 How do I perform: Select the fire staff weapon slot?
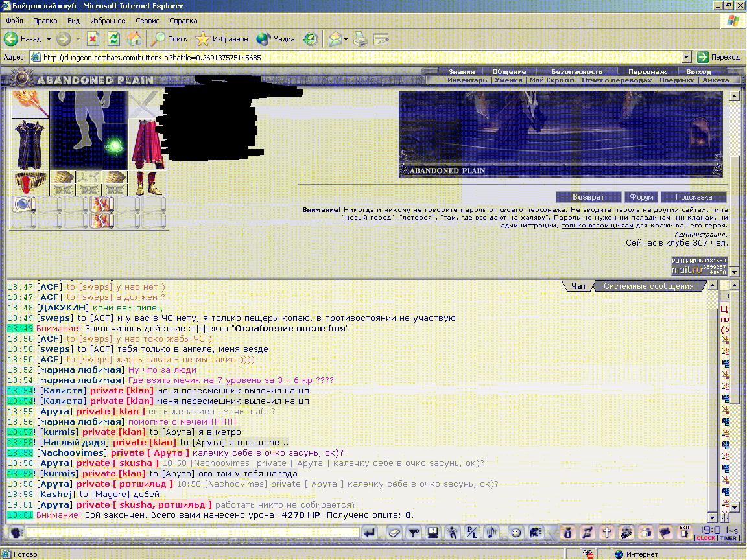click(x=30, y=104)
